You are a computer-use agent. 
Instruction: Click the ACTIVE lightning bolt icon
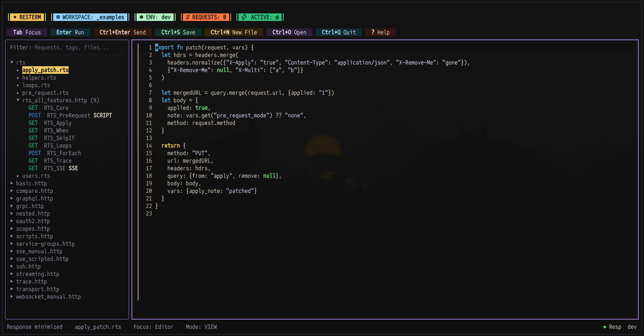coord(244,17)
